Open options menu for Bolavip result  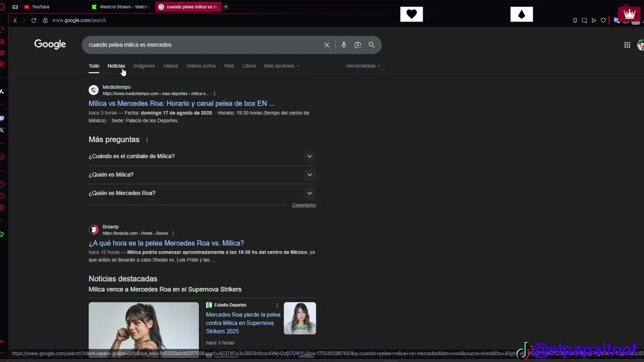pos(173,233)
